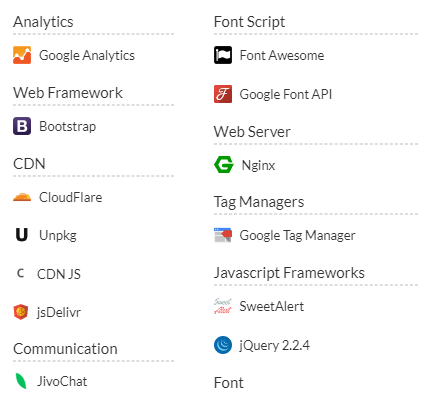Click the SweetAlert script logo icon
Screen dimensions: 440x405
[x=223, y=306]
